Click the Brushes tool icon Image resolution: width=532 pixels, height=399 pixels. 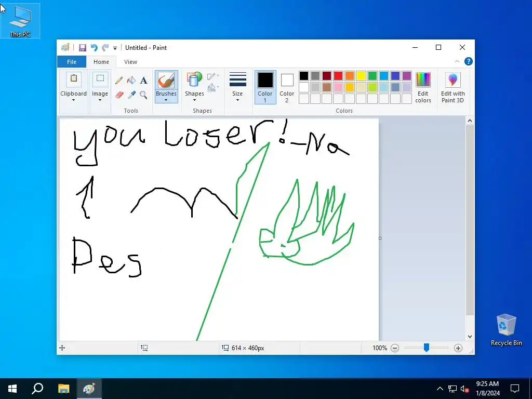click(166, 81)
